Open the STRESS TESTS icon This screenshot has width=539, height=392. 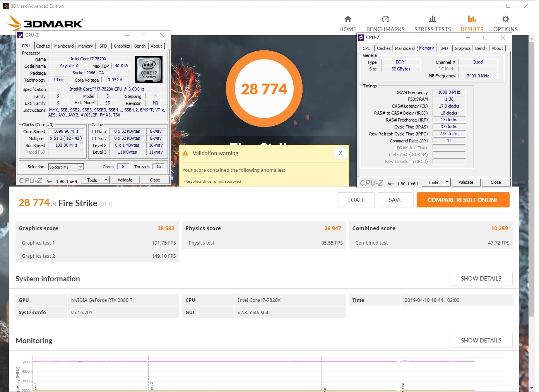433,19
